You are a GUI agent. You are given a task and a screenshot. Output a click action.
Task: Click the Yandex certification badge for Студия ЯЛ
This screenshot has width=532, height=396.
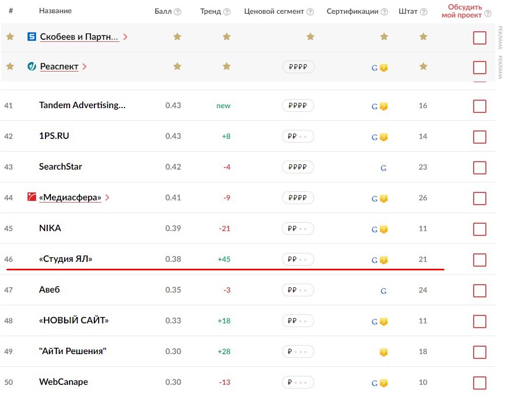pyautogui.click(x=383, y=260)
